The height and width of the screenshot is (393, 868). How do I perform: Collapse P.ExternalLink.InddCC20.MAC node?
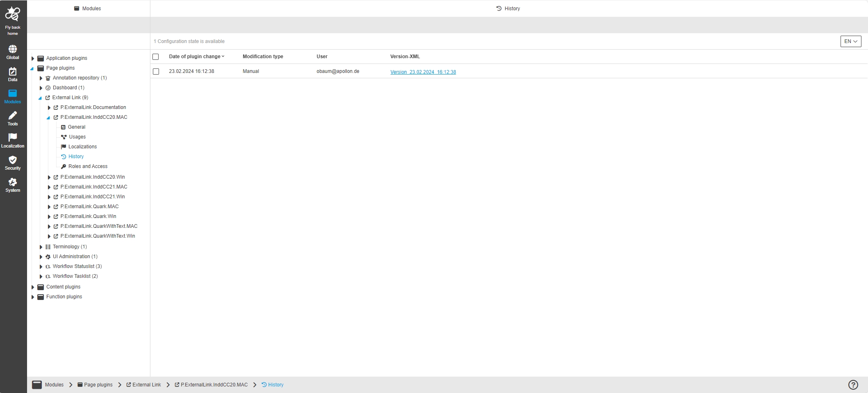pyautogui.click(x=48, y=118)
